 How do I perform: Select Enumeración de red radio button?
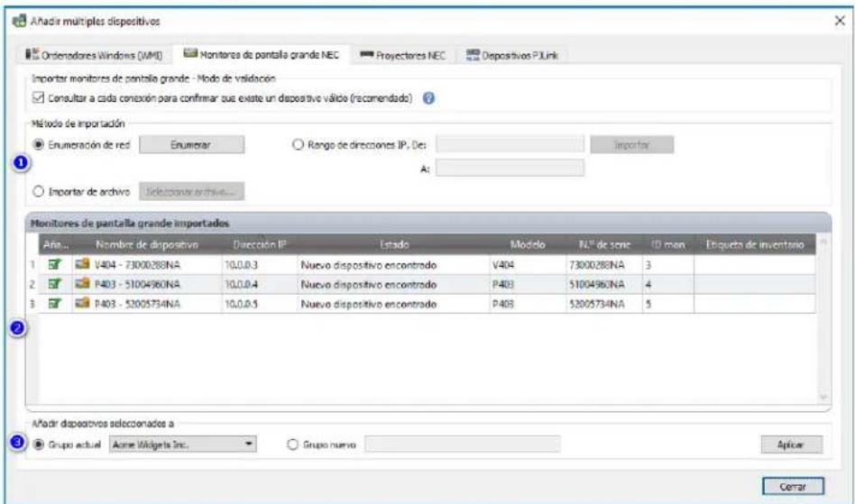pos(39,145)
